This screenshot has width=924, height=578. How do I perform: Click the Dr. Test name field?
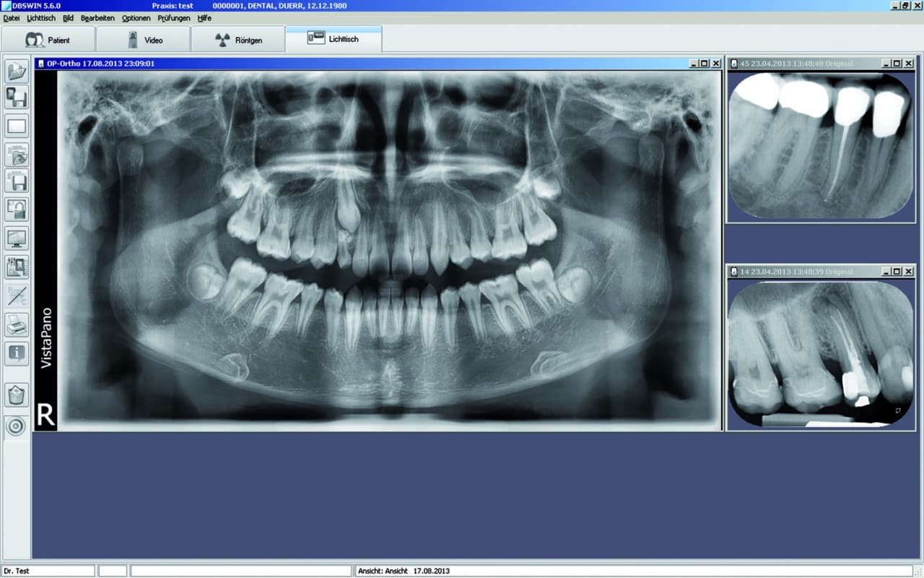coord(47,571)
